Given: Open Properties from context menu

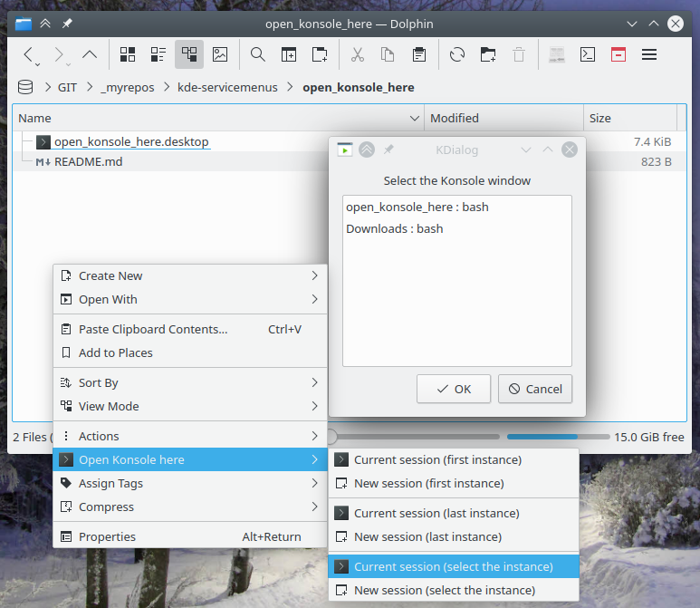Looking at the screenshot, I should click(190, 536).
